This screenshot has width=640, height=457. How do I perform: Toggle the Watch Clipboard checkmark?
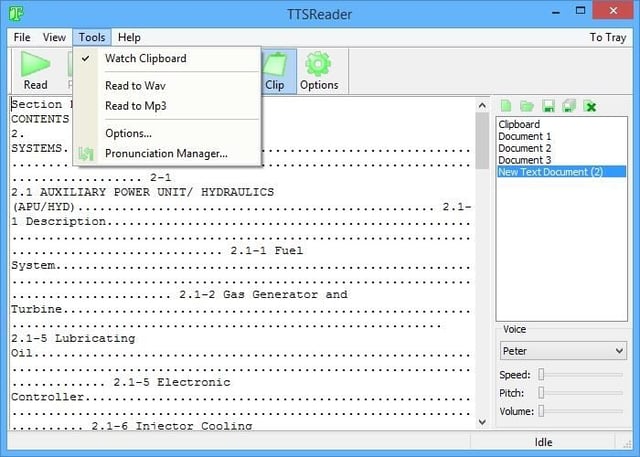85,58
